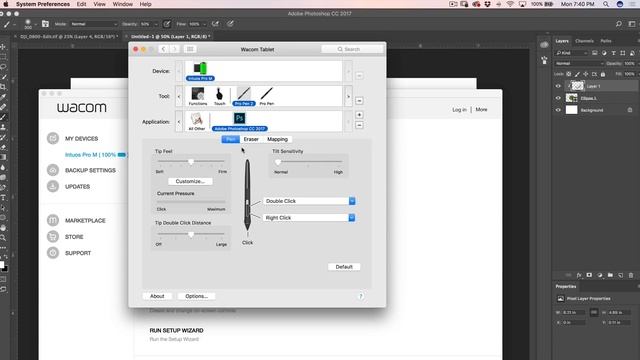Click the Updates icon in Wacom window
Screen dimensions: 640x360
click(x=53, y=186)
